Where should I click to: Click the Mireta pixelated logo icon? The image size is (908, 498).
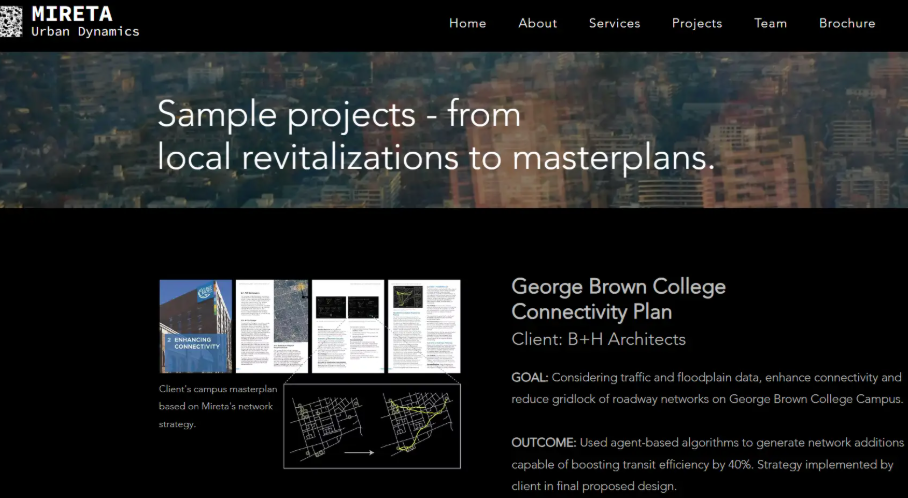pyautogui.click(x=11, y=21)
